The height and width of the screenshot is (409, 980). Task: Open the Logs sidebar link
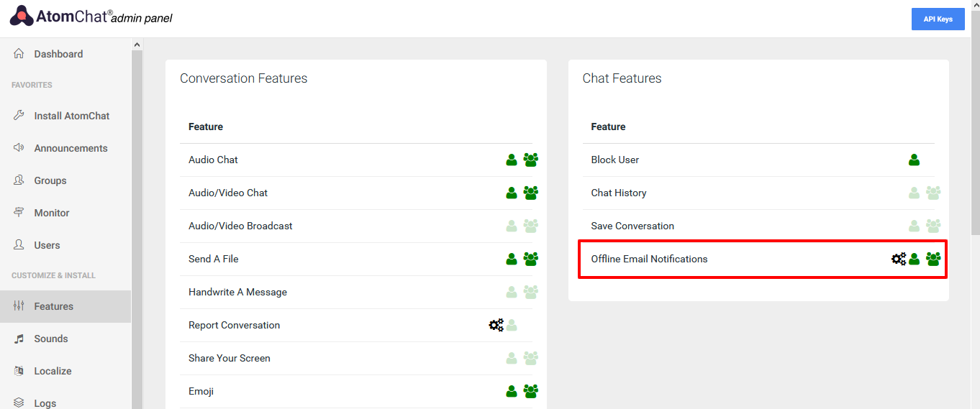click(45, 403)
